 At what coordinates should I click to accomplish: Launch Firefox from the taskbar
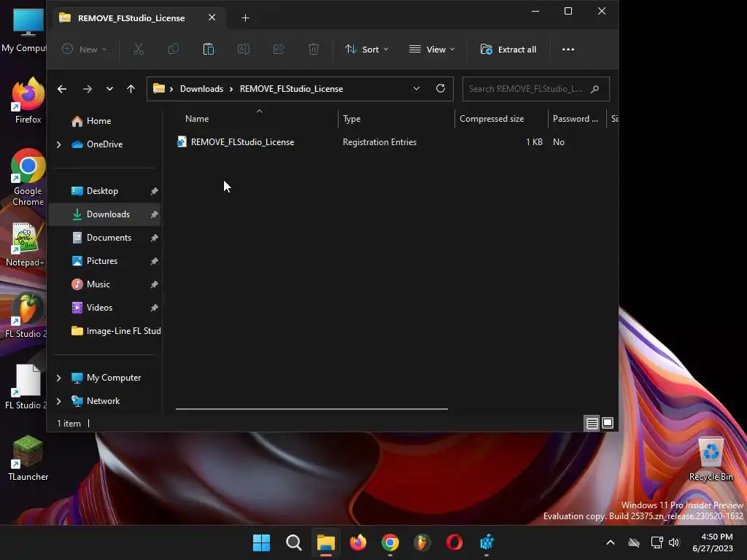point(358,542)
